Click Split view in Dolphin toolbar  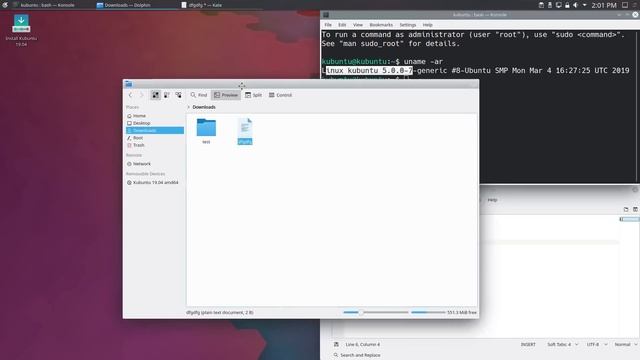(253, 95)
